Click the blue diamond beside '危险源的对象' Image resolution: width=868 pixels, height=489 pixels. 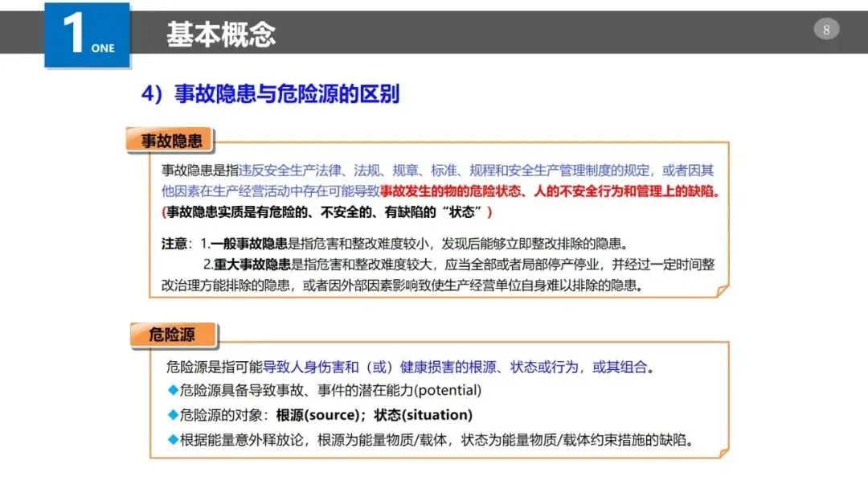173,415
